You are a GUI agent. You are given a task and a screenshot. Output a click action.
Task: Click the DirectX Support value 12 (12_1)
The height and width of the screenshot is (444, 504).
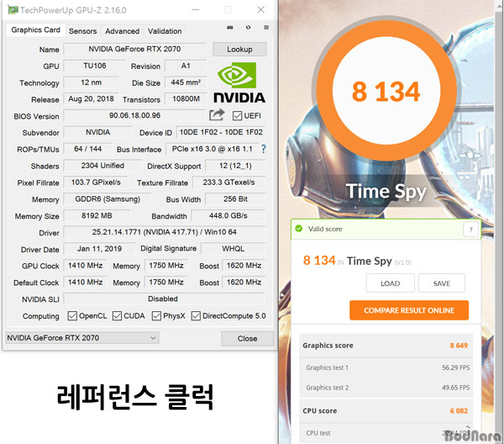[x=235, y=166]
